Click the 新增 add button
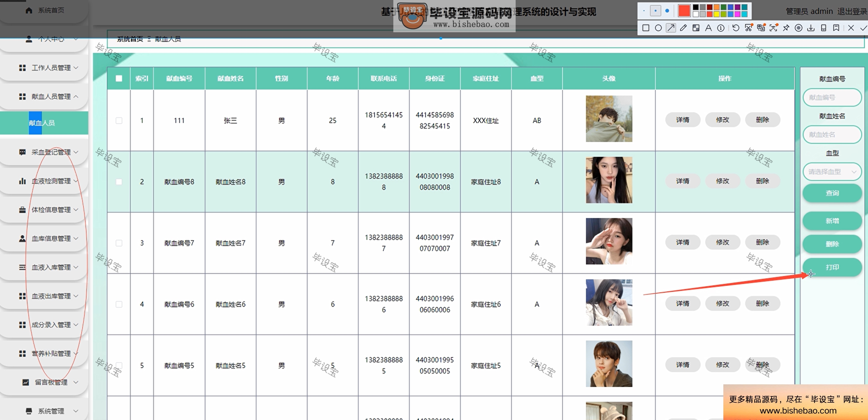 pyautogui.click(x=832, y=221)
